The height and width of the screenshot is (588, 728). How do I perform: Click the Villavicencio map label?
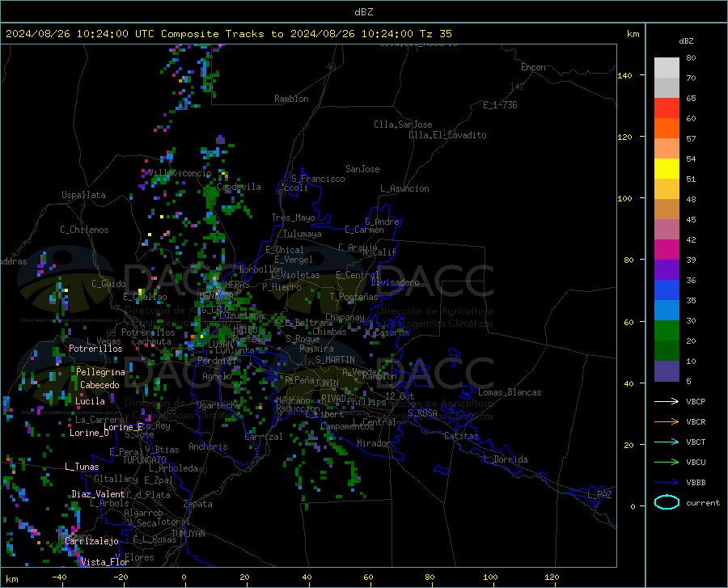click(180, 173)
